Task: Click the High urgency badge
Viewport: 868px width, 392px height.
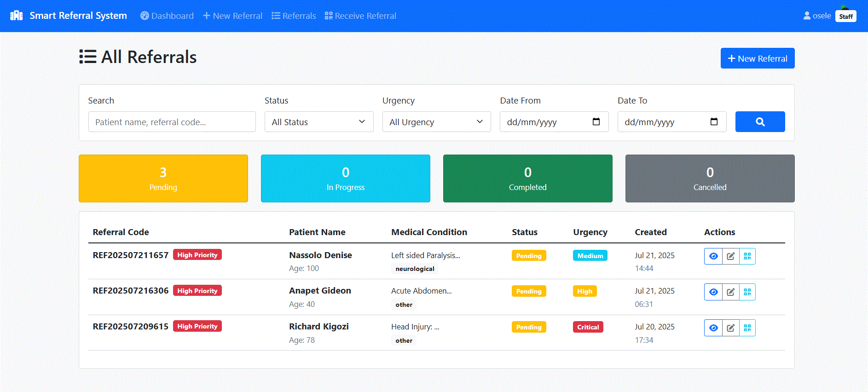Action: pyautogui.click(x=584, y=291)
